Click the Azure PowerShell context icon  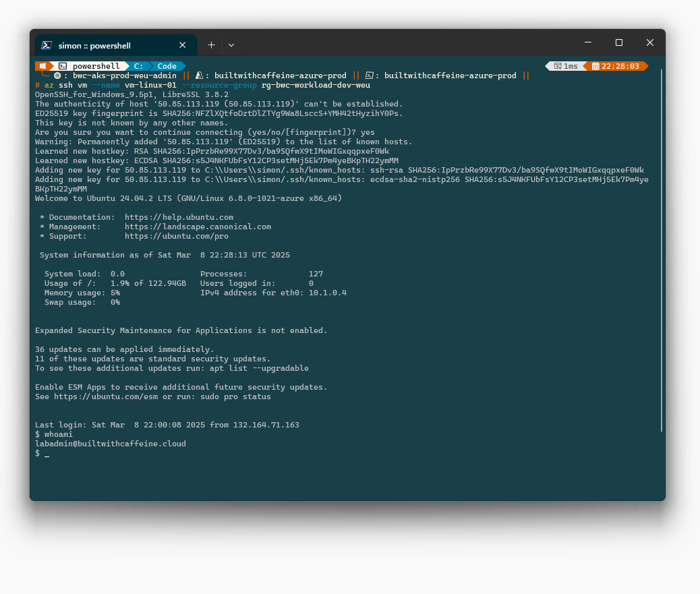(x=369, y=76)
